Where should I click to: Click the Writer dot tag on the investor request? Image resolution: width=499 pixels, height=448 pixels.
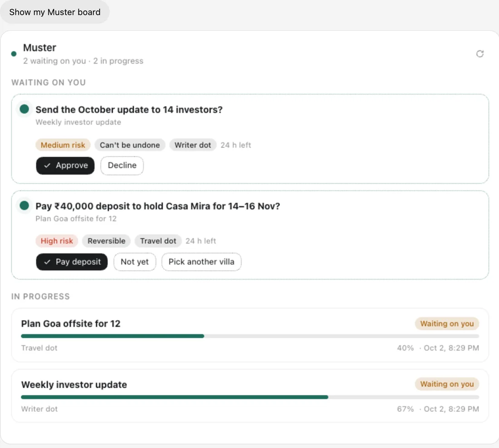(x=192, y=145)
